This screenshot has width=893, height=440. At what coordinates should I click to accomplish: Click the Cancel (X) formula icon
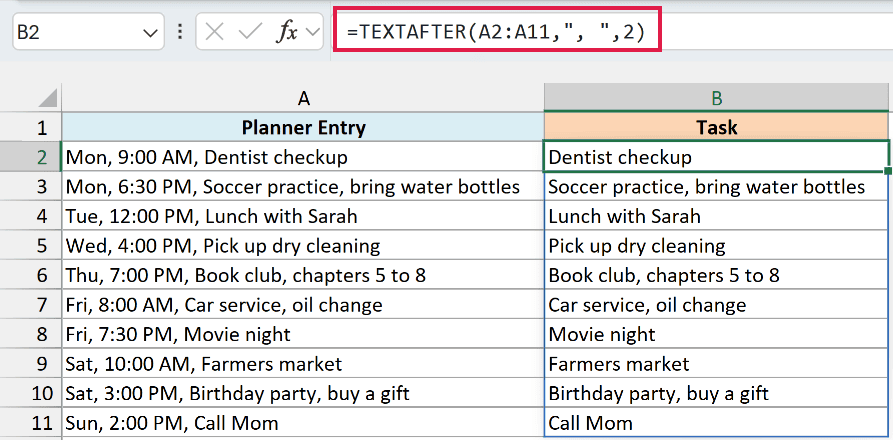pos(214,32)
